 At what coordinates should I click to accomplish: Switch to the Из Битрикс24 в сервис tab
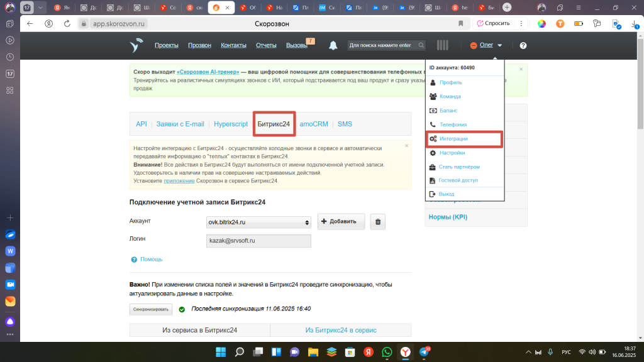tap(341, 330)
